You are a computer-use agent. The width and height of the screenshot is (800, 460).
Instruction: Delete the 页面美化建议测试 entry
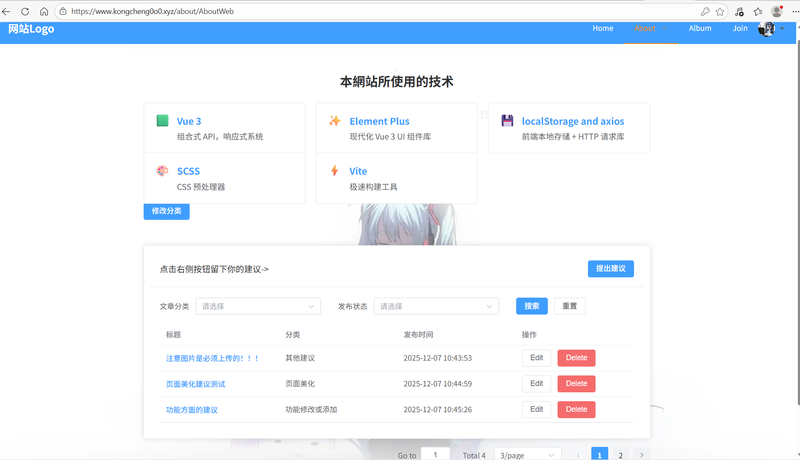pos(576,384)
